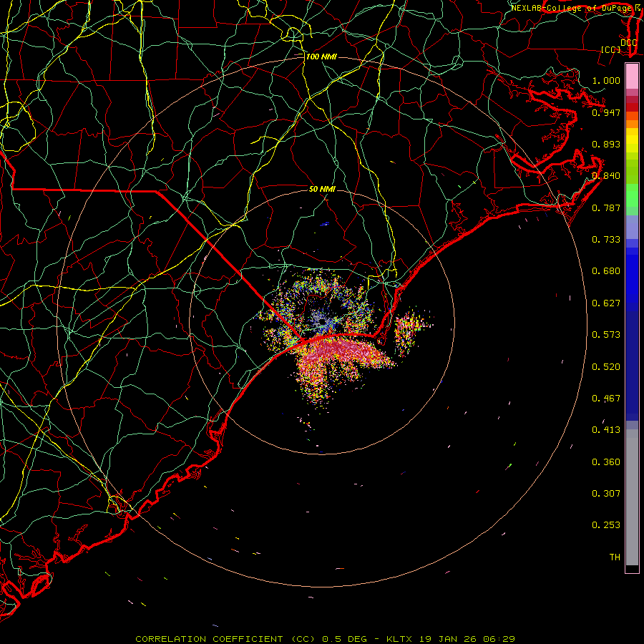Click the 0.627 legend value
This screenshot has width=644, height=644.
[x=606, y=303]
